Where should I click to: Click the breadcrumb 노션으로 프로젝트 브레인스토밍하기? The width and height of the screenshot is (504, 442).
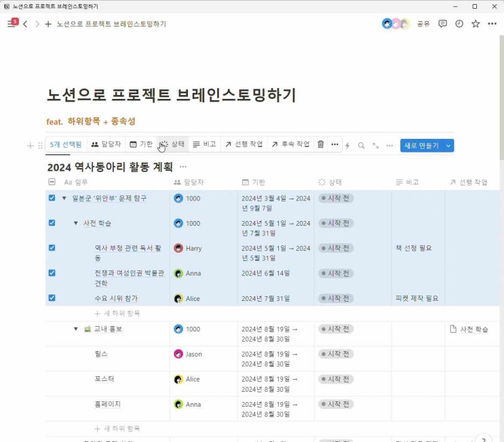[x=111, y=24]
